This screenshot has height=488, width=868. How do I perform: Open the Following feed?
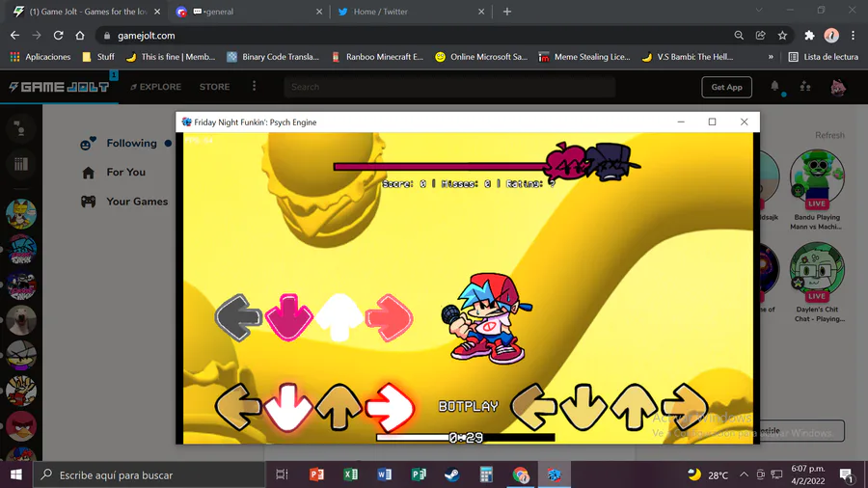point(125,144)
